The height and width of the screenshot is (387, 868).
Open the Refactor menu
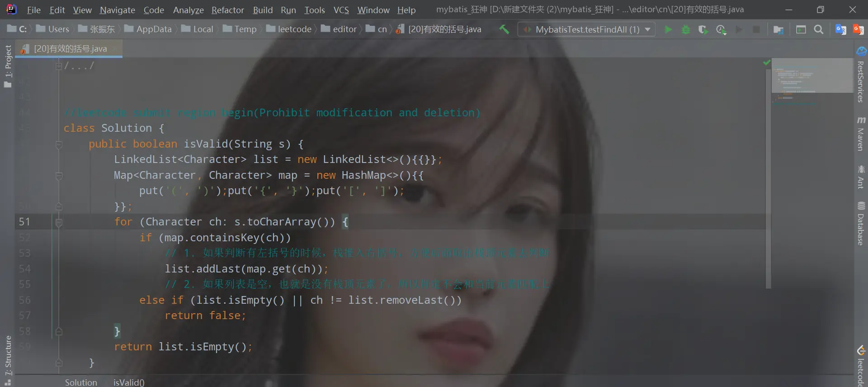[x=228, y=10]
